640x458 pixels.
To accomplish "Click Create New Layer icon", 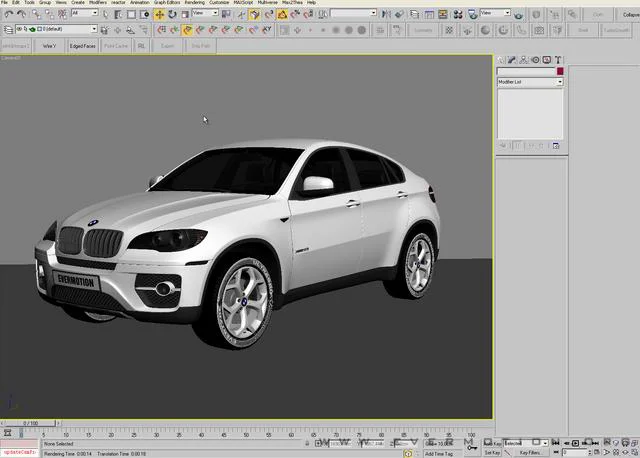I will coord(105,30).
